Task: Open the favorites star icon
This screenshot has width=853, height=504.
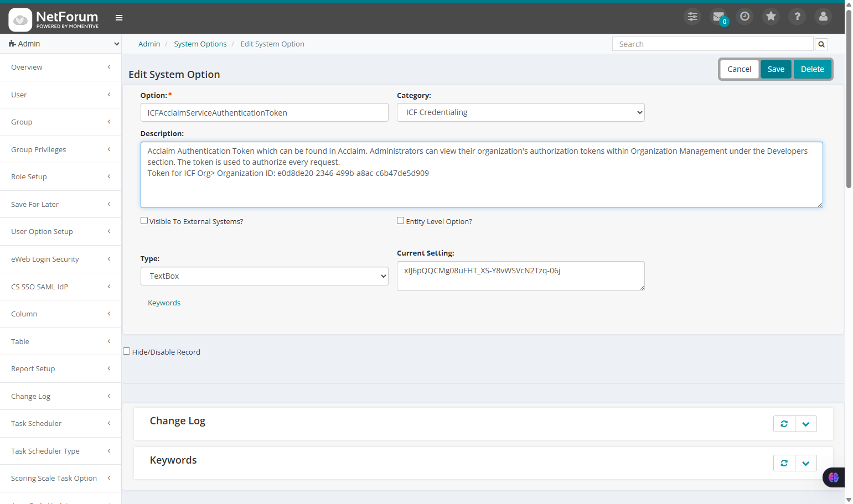Action: 771,17
